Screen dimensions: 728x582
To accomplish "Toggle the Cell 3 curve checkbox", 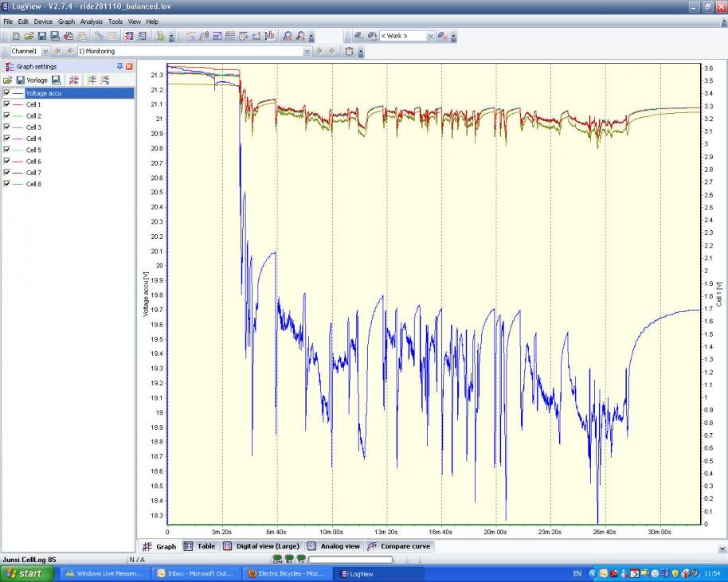I will pos(7,127).
